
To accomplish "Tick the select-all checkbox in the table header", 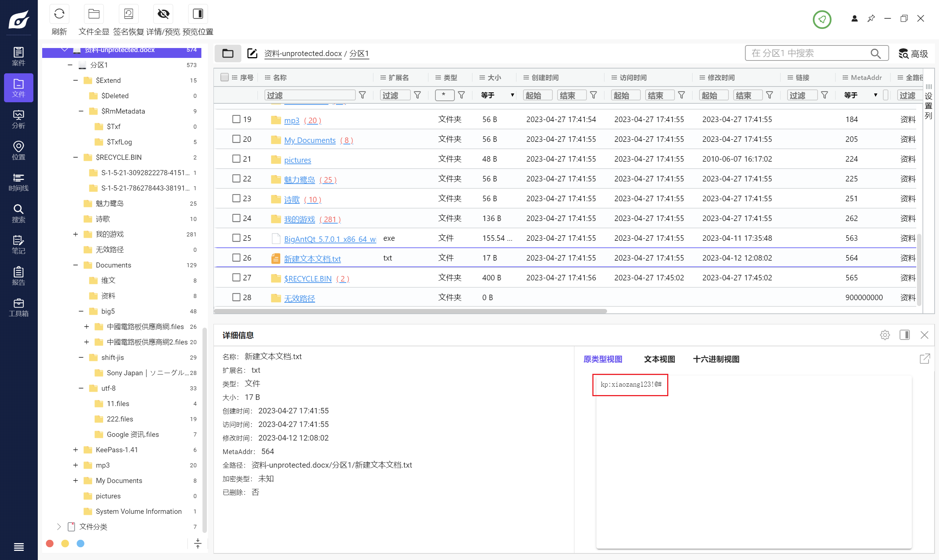I will tap(224, 77).
